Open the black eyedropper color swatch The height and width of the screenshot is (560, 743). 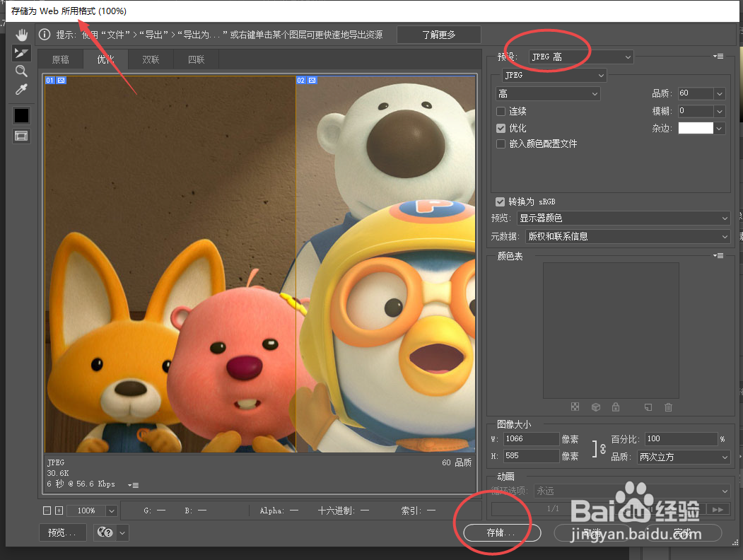[x=21, y=115]
